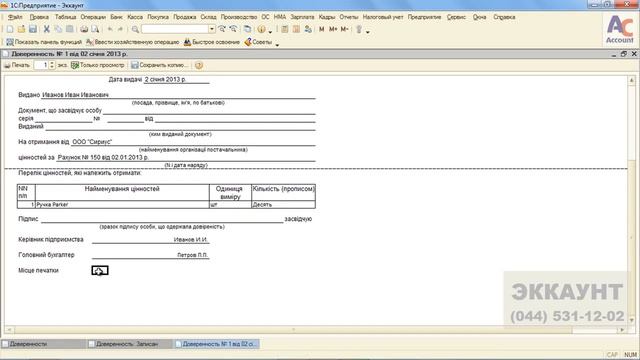Open the Касса menu
The image size is (640, 360).
coord(135,17)
